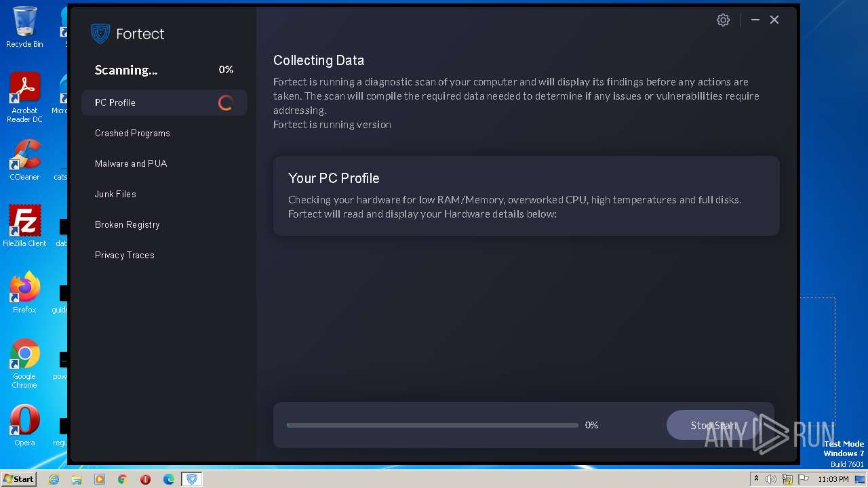This screenshot has height=488, width=868.
Task: Stop the running scan
Action: coord(713,425)
